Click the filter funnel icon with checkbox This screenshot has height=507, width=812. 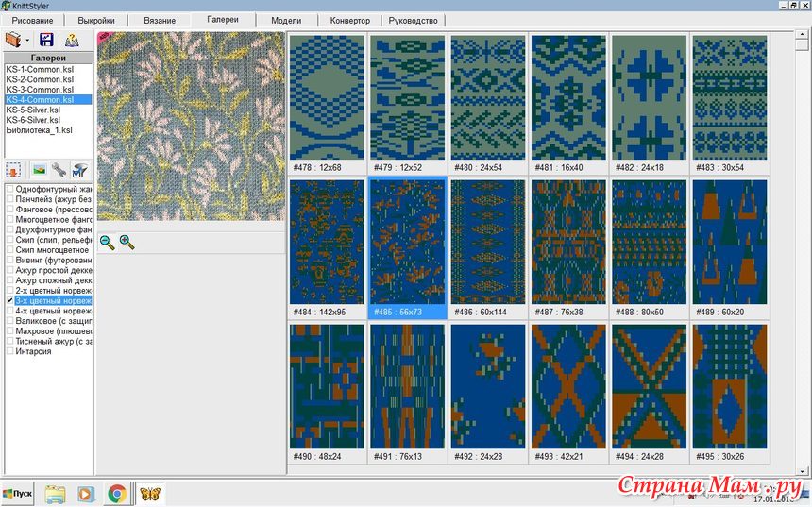(80, 170)
